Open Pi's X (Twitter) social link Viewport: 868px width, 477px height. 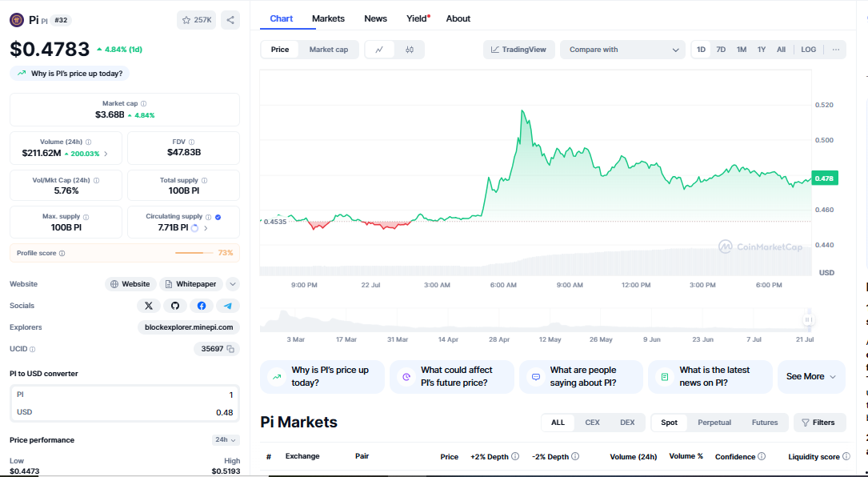[148, 306]
